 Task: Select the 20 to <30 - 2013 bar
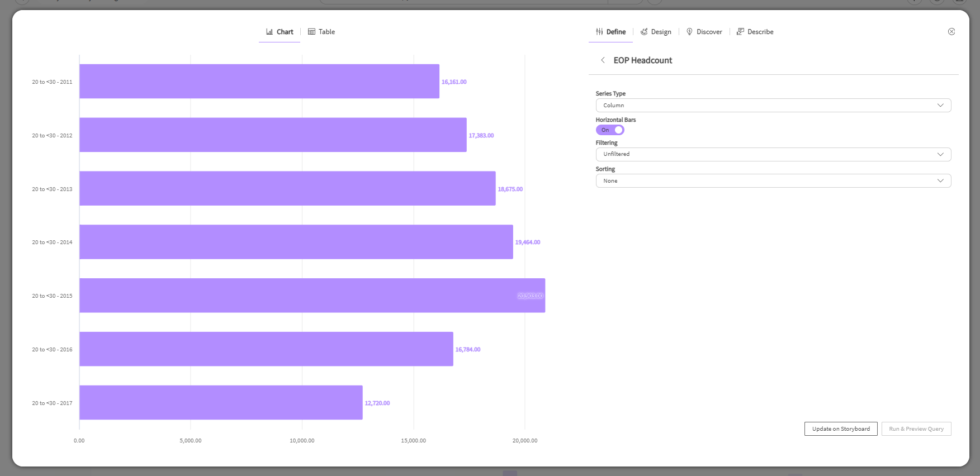click(x=287, y=189)
